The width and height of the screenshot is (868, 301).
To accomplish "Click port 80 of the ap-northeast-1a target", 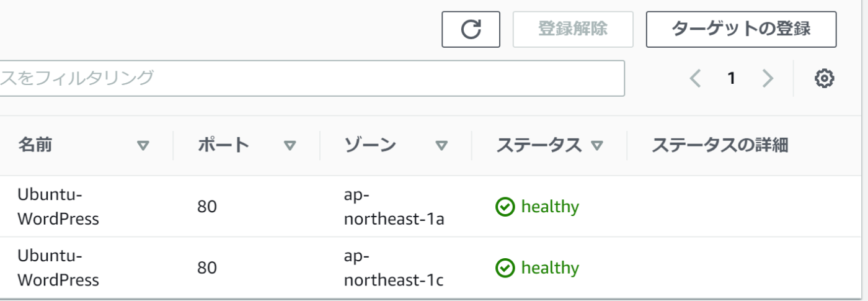I will (207, 207).
